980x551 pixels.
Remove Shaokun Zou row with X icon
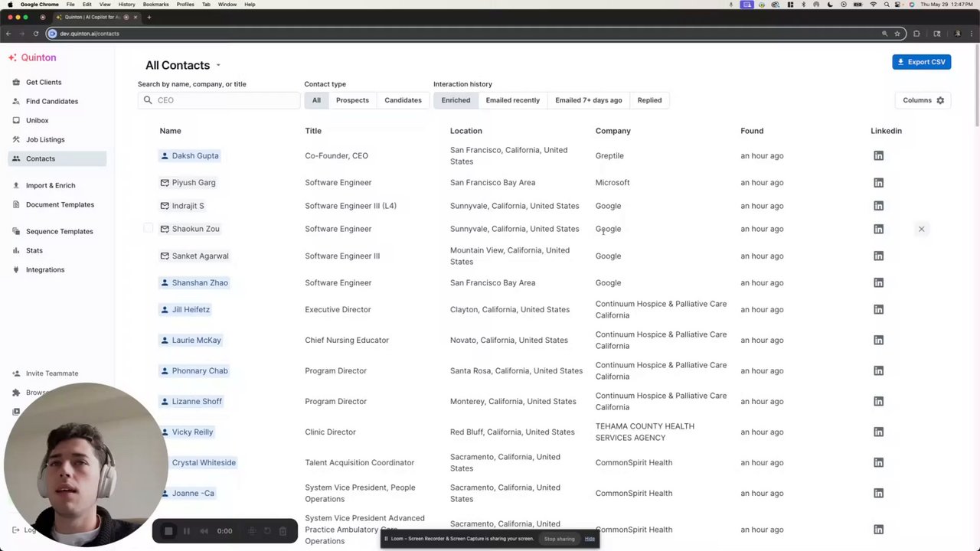[x=922, y=229]
